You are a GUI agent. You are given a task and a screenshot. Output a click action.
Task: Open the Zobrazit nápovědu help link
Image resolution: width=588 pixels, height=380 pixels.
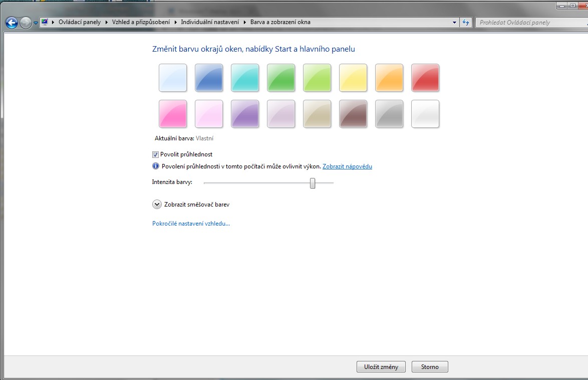347,166
